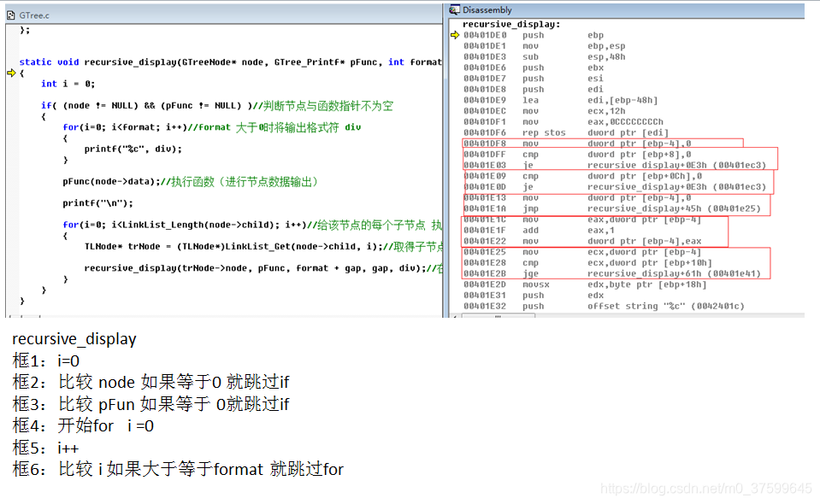
Task: Click disassembly row 00401DE1 mov ebp,esp
Action: 545,46
